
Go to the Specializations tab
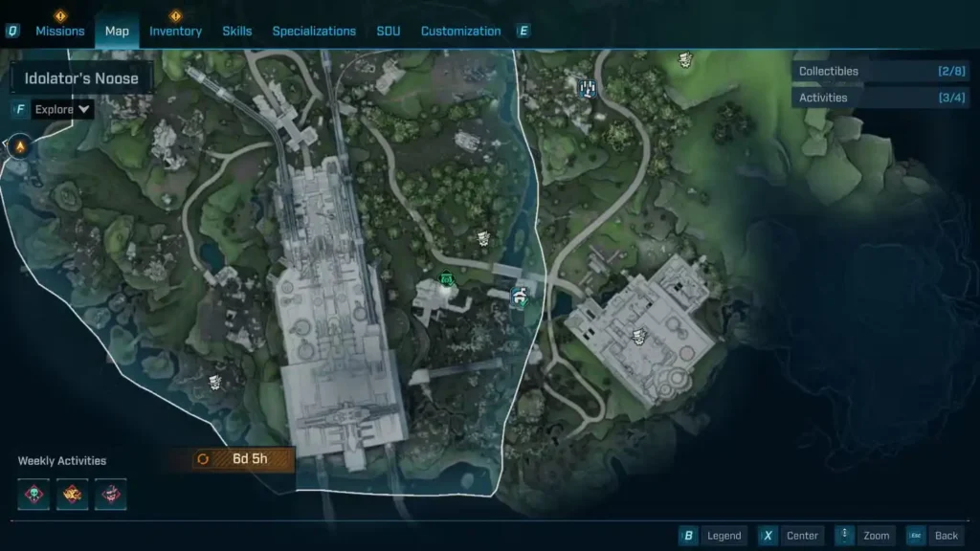pyautogui.click(x=314, y=32)
